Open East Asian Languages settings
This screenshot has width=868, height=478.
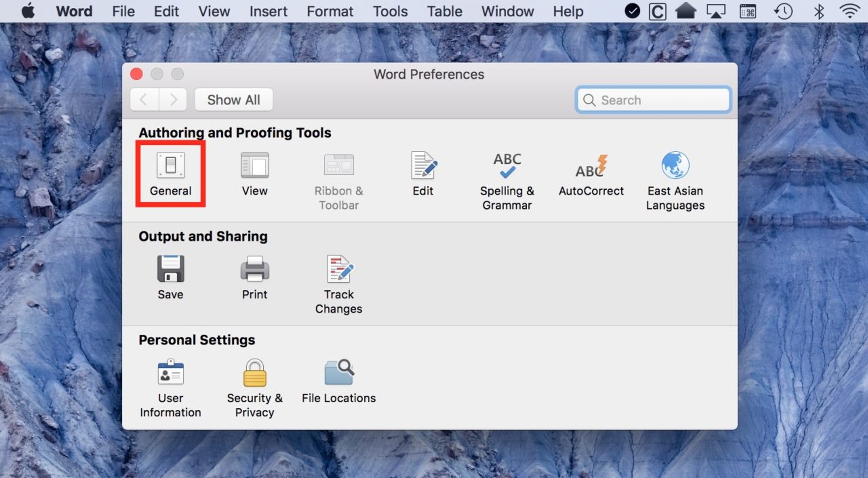tap(675, 181)
